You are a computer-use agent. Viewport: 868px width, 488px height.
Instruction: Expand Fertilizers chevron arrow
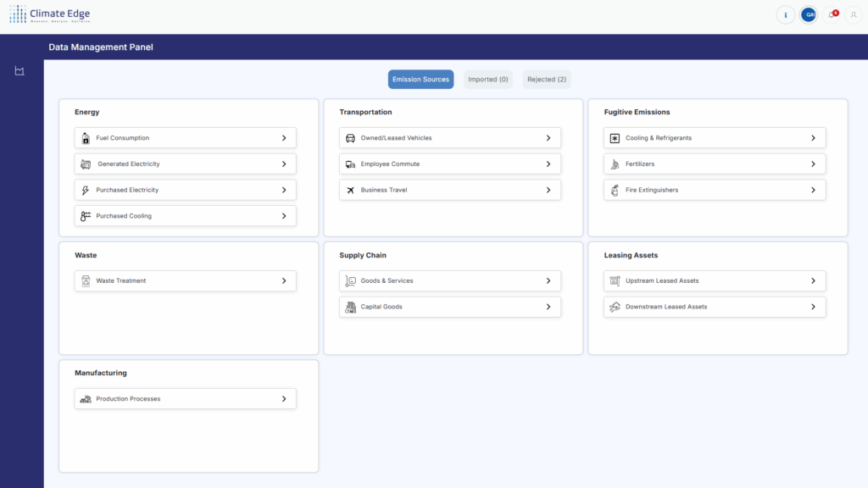pos(813,164)
